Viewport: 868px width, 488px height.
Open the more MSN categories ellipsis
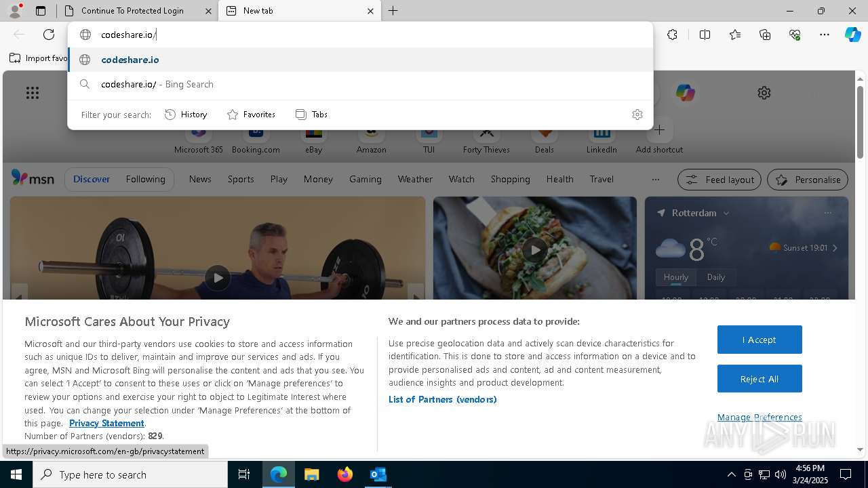[655, 179]
